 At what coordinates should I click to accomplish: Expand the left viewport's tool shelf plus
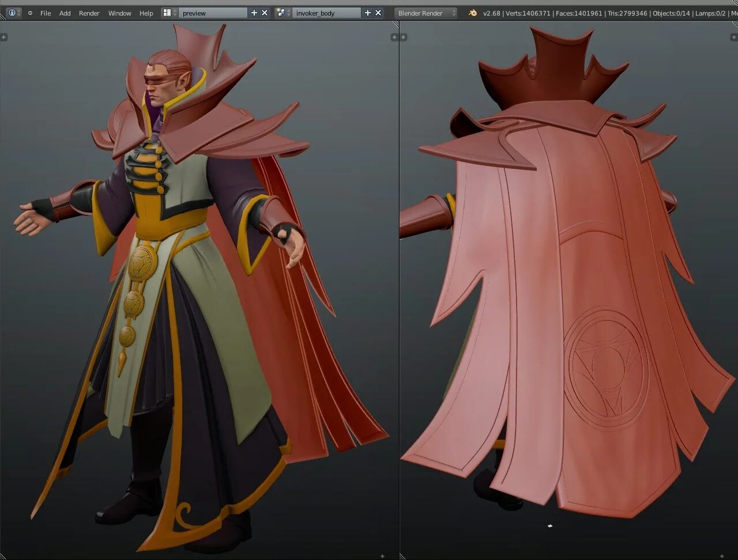click(x=4, y=37)
